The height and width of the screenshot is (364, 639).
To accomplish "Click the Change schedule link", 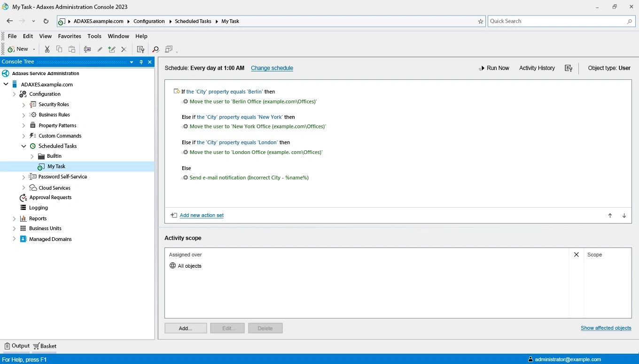I will (x=272, y=68).
